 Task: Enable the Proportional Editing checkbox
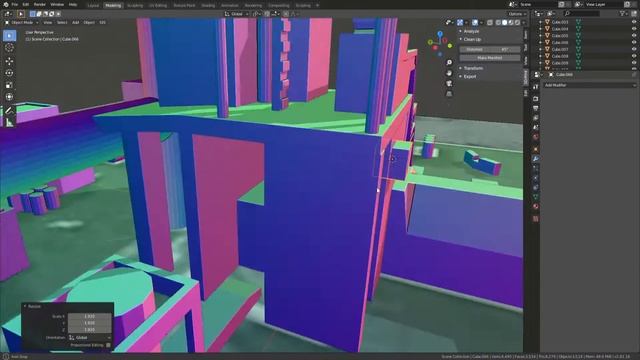pyautogui.click(x=108, y=345)
